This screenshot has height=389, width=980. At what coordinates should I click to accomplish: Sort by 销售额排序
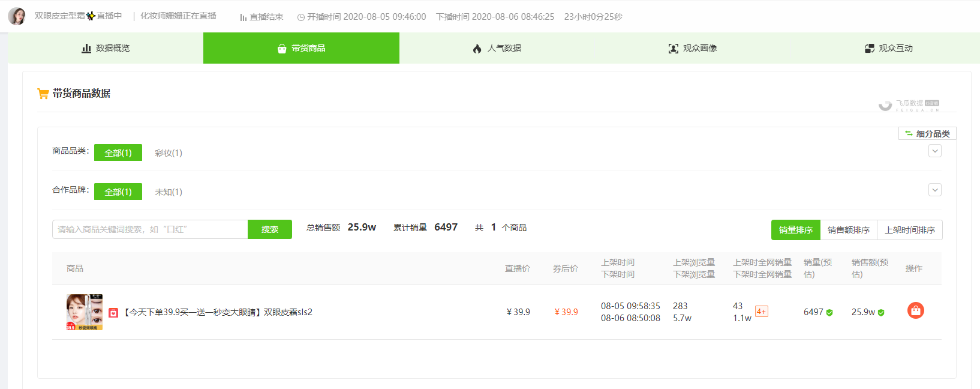[x=849, y=230]
